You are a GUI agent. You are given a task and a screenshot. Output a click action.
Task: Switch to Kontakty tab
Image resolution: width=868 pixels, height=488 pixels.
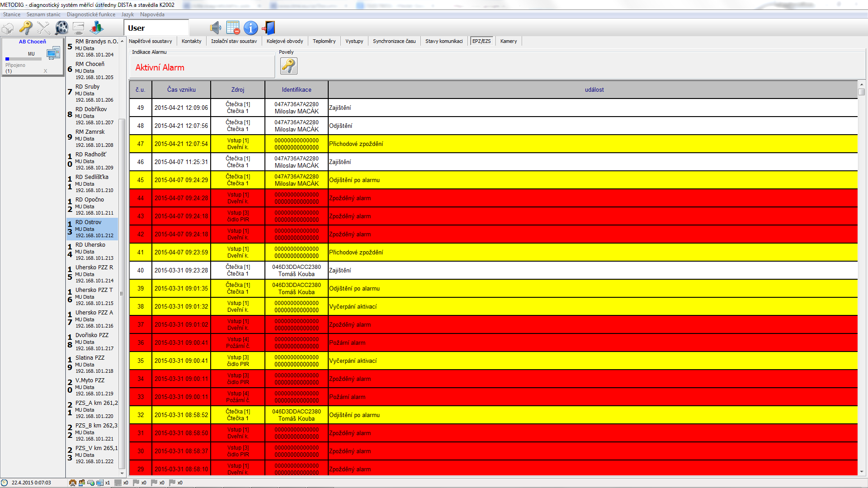point(192,41)
